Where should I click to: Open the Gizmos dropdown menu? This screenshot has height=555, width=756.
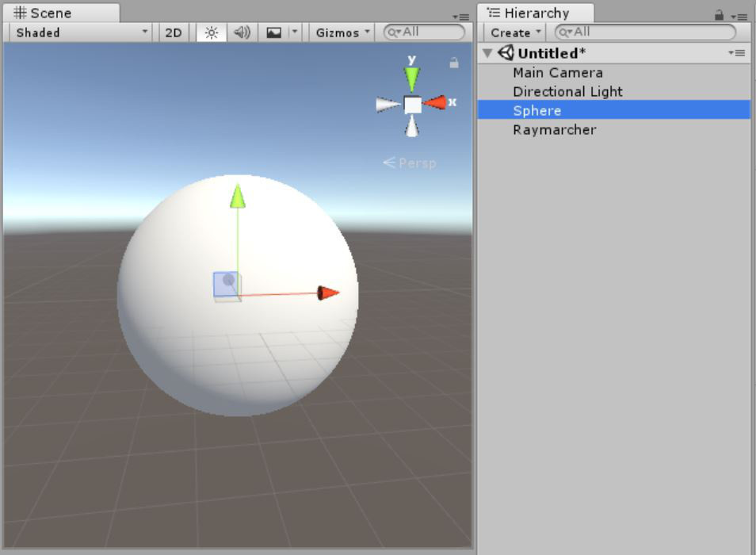342,33
